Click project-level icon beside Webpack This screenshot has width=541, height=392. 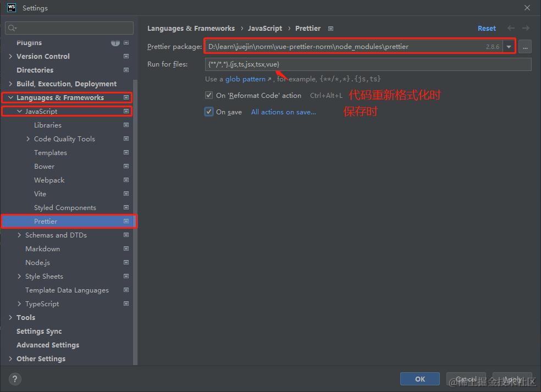click(x=126, y=180)
